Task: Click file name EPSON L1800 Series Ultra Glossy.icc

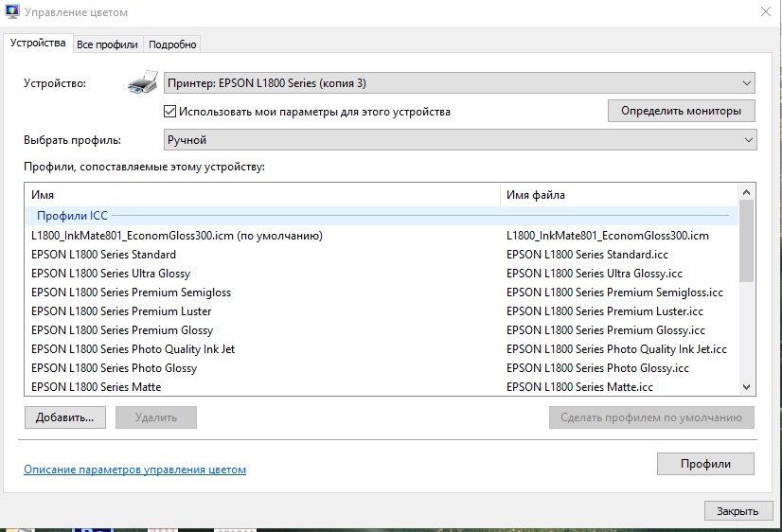Action: [x=595, y=274]
